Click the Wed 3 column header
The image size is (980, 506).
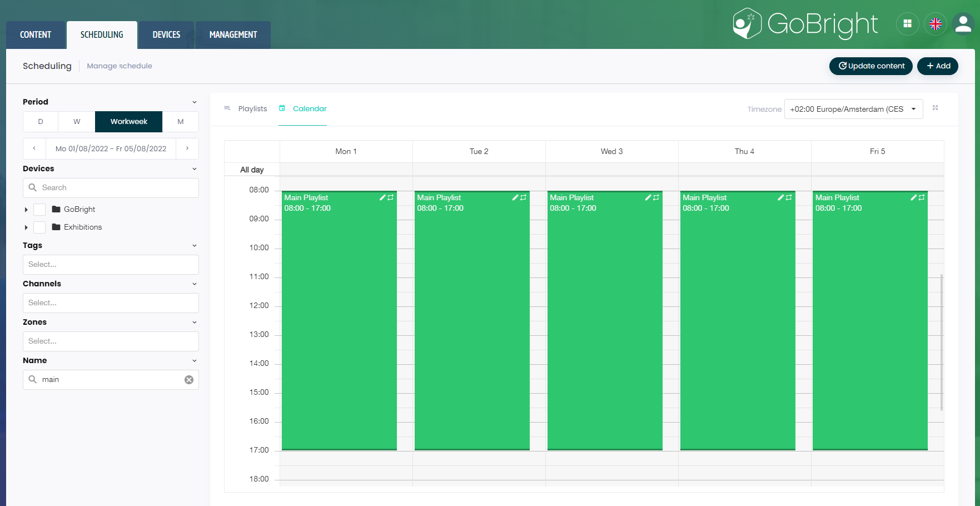[x=611, y=151]
